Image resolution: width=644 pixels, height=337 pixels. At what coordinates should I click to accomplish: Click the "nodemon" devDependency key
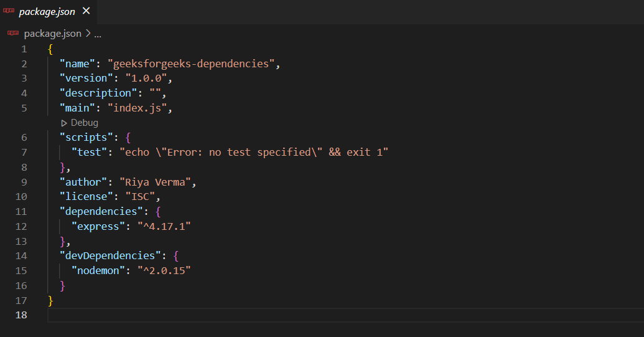pyautogui.click(x=98, y=270)
